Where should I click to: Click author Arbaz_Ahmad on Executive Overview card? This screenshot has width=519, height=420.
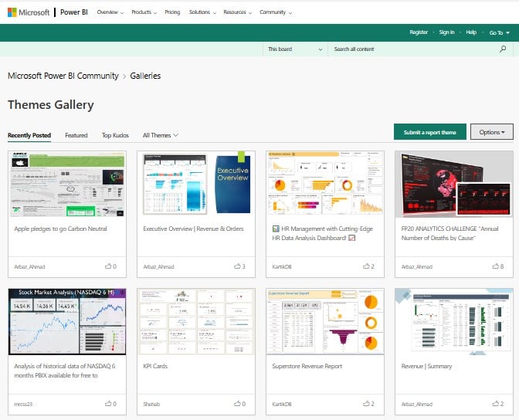(x=158, y=266)
